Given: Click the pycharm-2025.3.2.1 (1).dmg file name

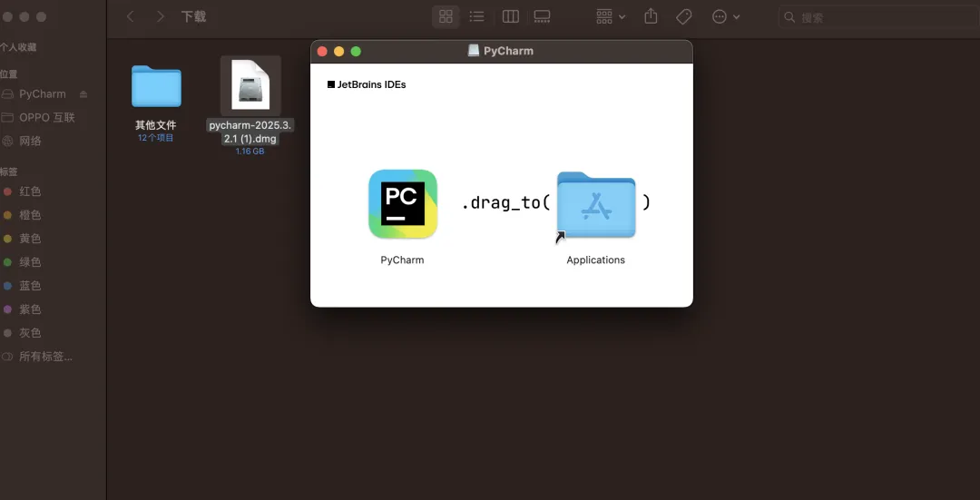Looking at the screenshot, I should pos(250,132).
